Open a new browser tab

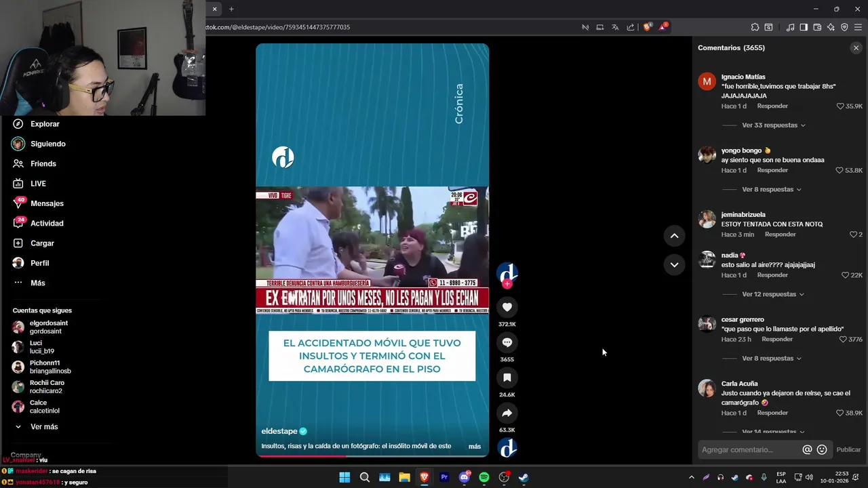[231, 9]
